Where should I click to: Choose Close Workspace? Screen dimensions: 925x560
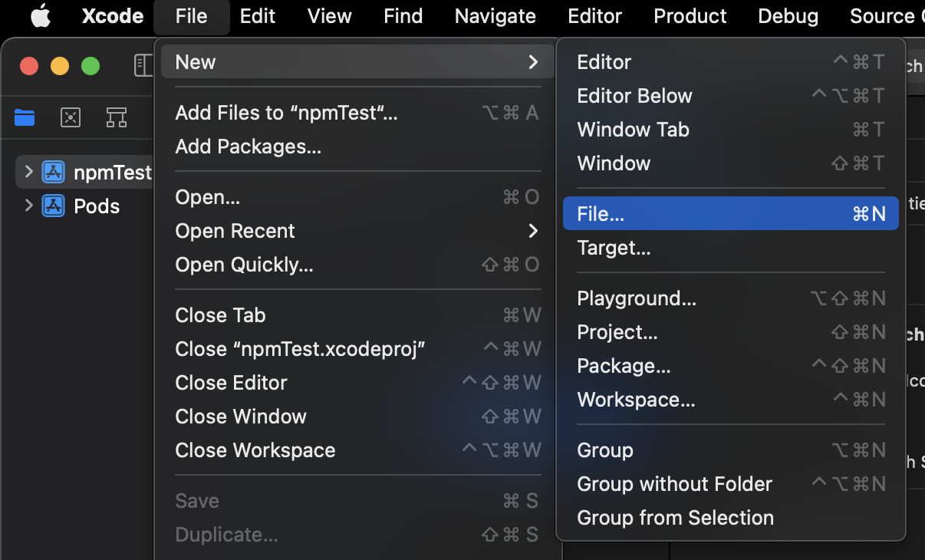click(x=357, y=450)
